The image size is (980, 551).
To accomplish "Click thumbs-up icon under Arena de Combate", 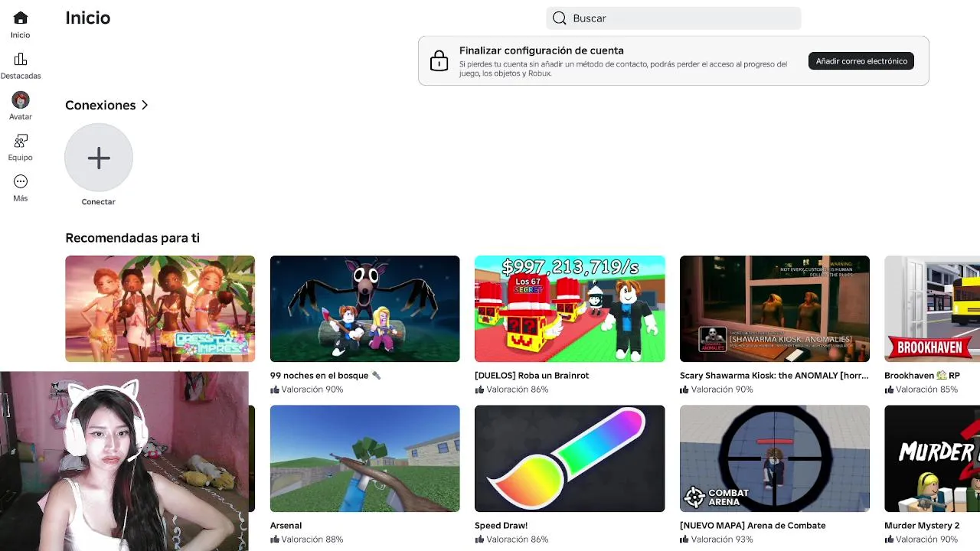I will pyautogui.click(x=684, y=540).
